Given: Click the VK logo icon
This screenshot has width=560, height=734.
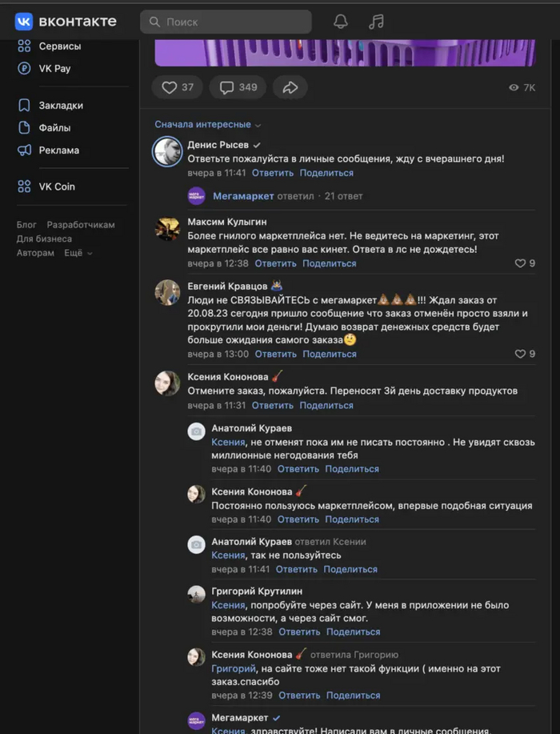Looking at the screenshot, I should 24,22.
